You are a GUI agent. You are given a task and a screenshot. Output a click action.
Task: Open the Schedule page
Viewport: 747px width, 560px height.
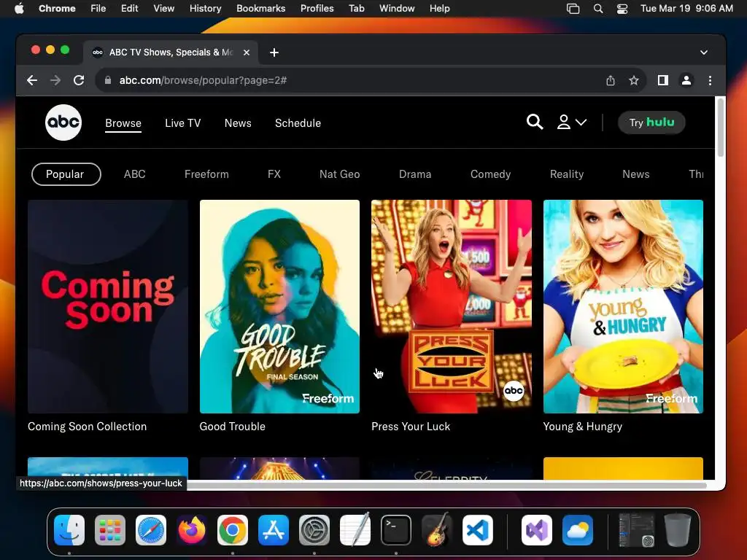coord(298,122)
